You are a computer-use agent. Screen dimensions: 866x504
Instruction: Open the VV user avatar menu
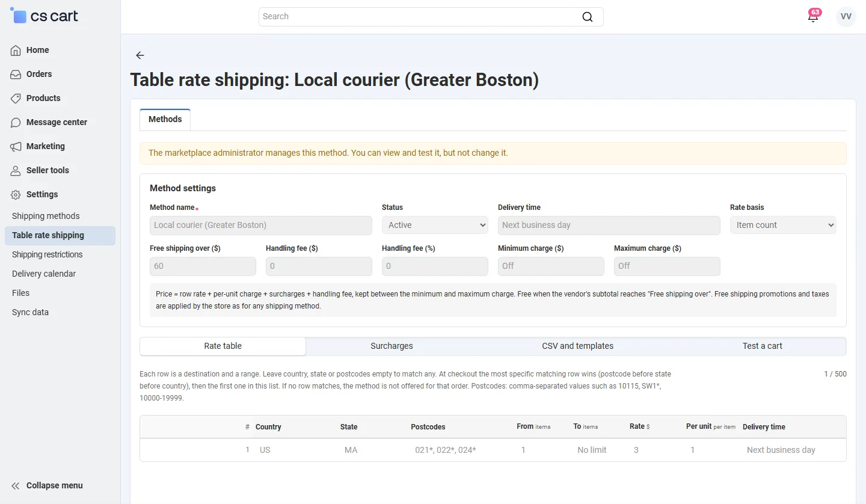pyautogui.click(x=846, y=16)
